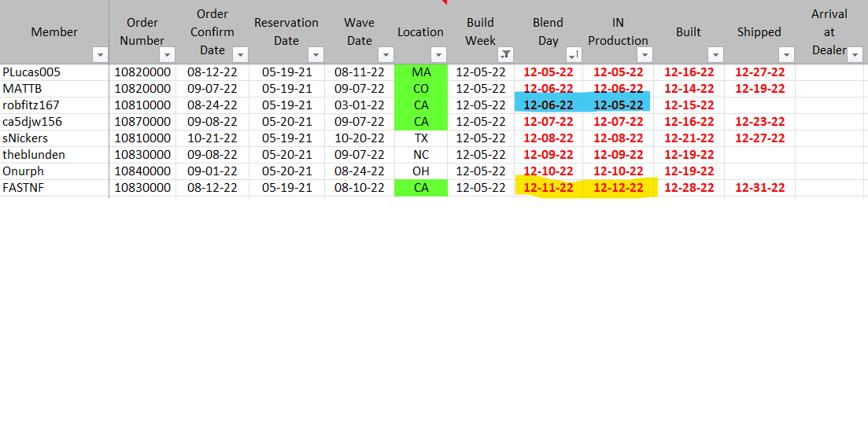Expand the Wave Date filter dropdown
Viewport: 868px width, 441px height.
(x=385, y=55)
